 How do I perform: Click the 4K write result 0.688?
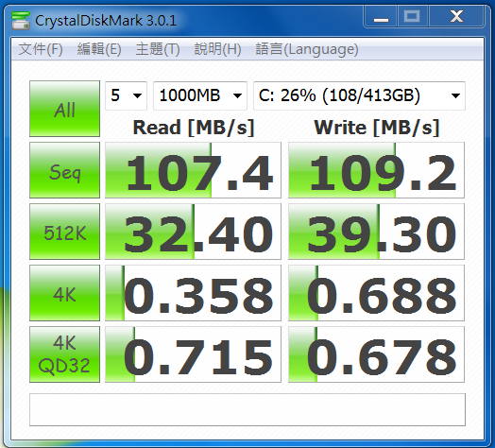point(376,293)
